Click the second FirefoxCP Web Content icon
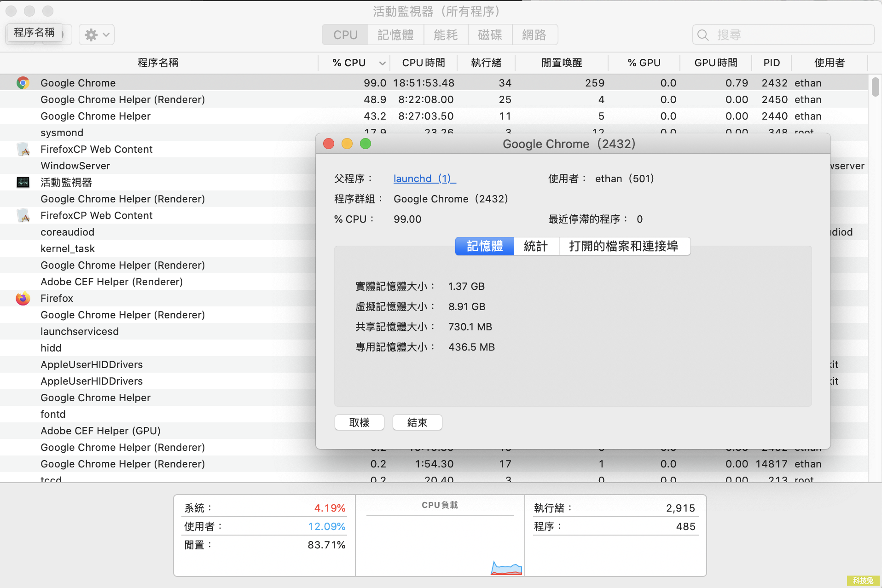 (x=23, y=215)
